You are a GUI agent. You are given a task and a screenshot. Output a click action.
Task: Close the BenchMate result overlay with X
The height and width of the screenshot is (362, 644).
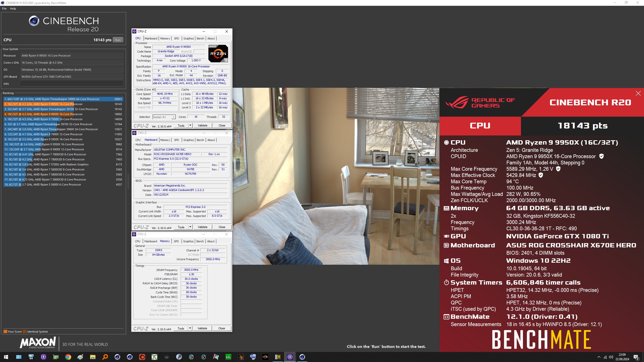638,94
